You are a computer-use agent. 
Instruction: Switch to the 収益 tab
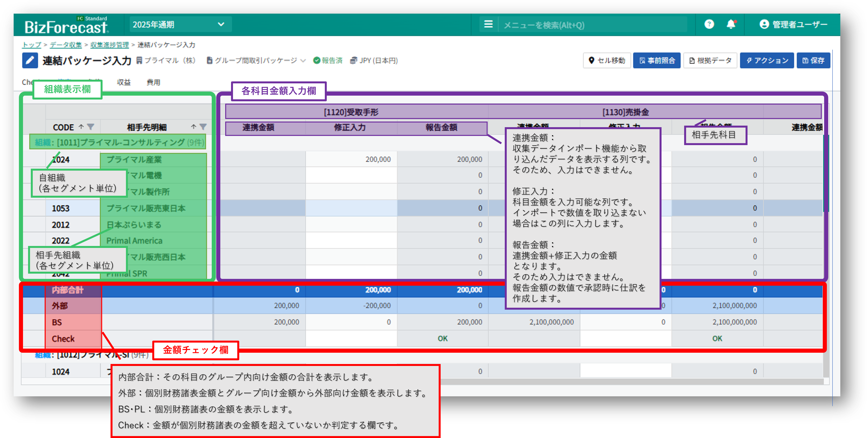click(x=124, y=82)
